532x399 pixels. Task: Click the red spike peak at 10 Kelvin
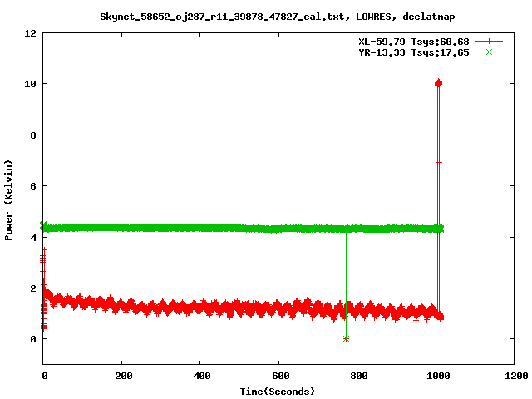(438, 83)
